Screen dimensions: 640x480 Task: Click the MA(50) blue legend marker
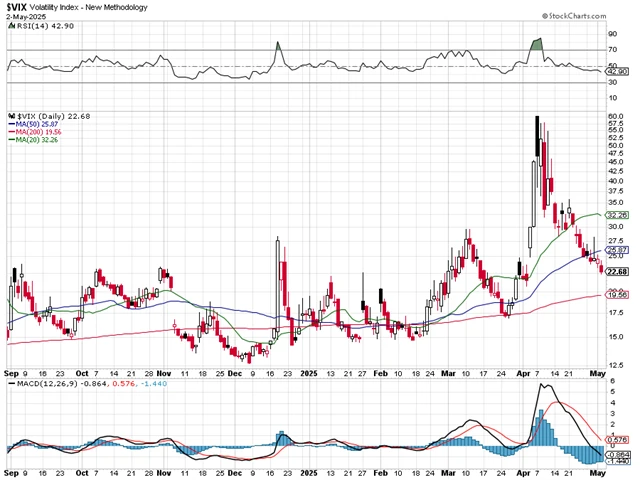(x=11, y=124)
